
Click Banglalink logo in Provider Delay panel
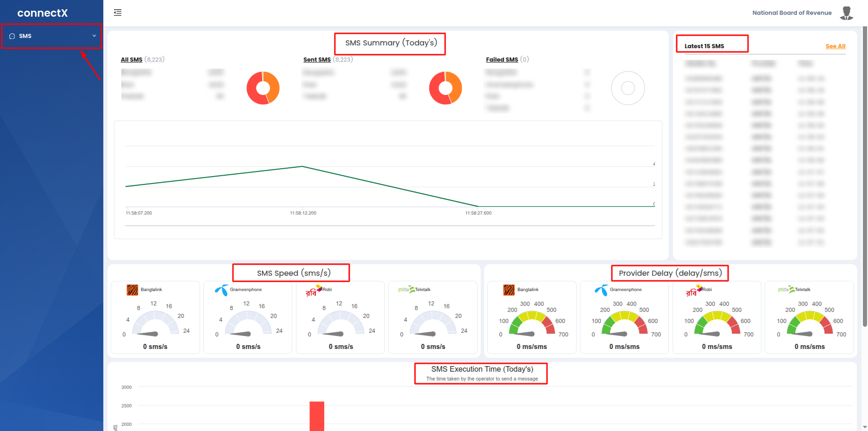[x=509, y=290]
